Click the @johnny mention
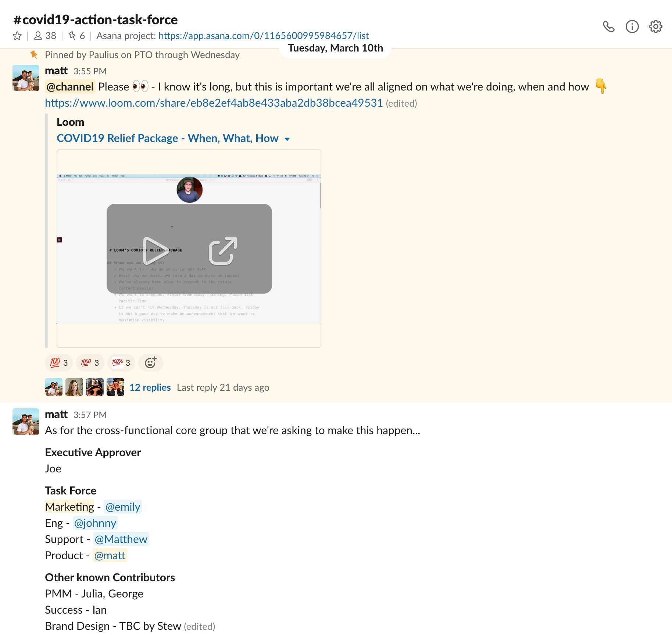The height and width of the screenshot is (635, 672). click(95, 523)
